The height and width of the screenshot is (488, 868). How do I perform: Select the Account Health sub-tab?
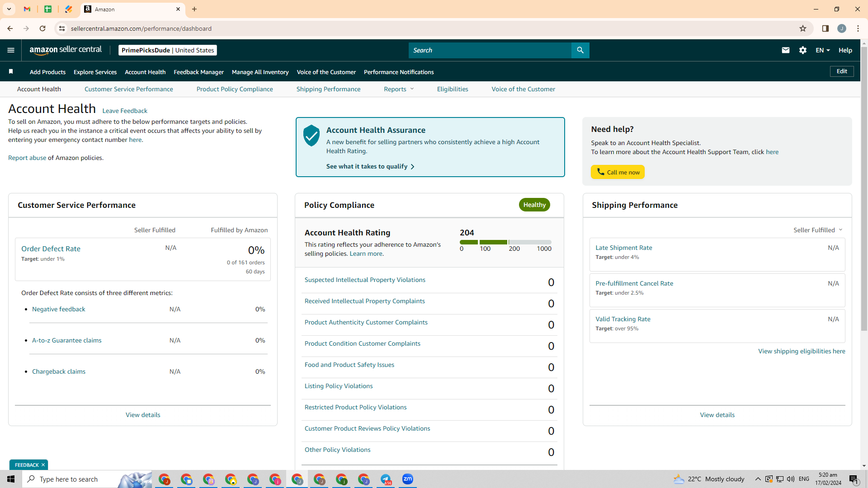pos(39,89)
